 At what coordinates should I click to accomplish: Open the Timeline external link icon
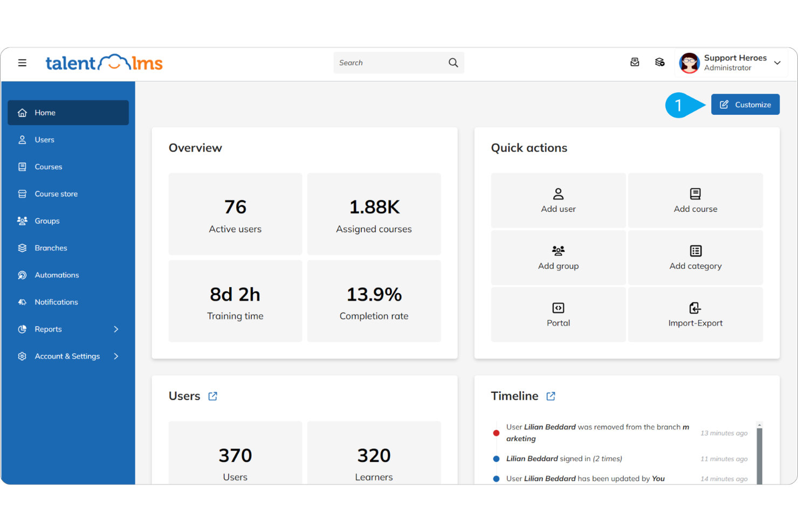pos(551,396)
